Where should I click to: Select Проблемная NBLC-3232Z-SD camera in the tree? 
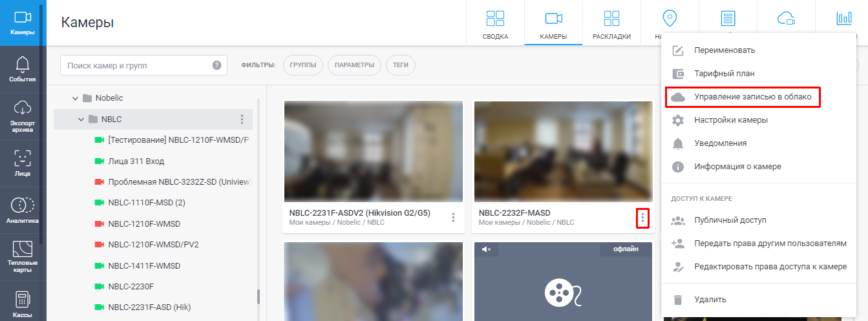point(173,181)
